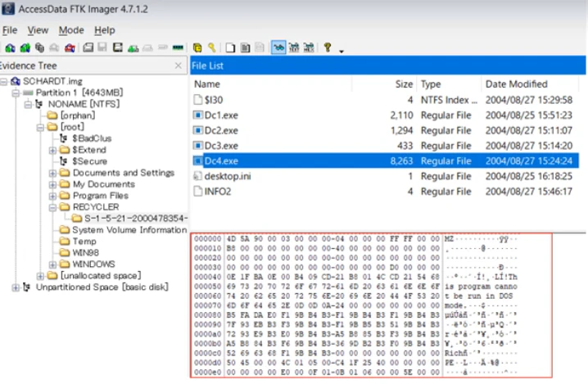Image resolution: width=588 pixels, height=384 pixels.
Task: Open the toolbar options dropdown arrow
Action: tap(341, 51)
